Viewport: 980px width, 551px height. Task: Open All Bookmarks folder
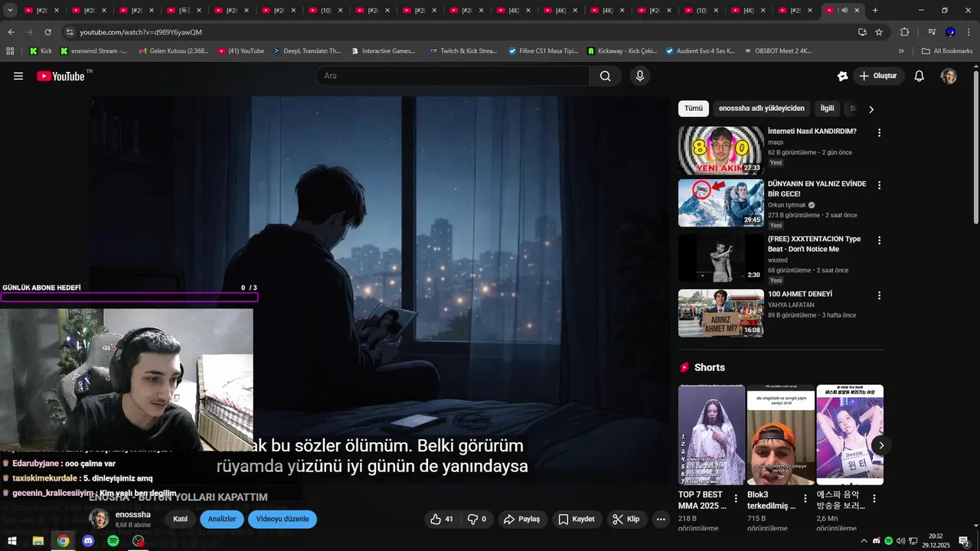(x=947, y=51)
